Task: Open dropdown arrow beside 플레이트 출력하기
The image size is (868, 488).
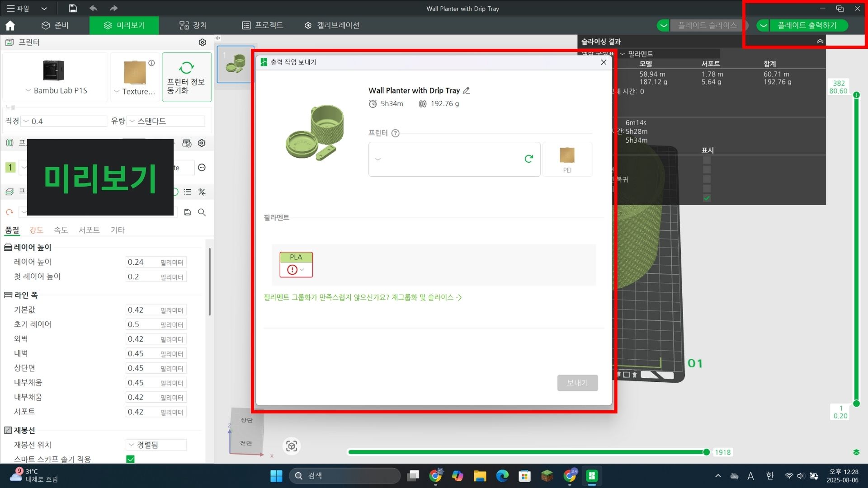Action: click(x=763, y=25)
